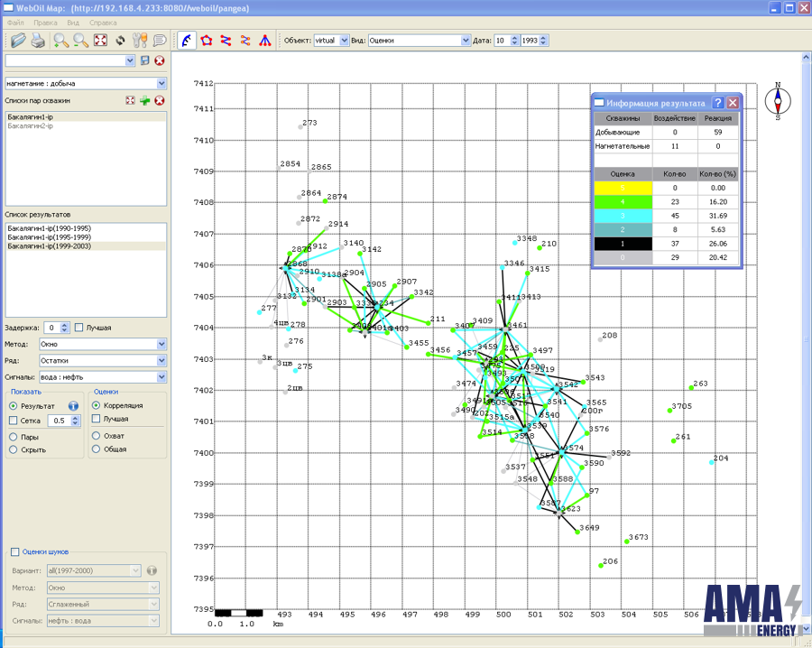
Task: Click the green plus button near Списки пар скважин
Action: tap(145, 100)
